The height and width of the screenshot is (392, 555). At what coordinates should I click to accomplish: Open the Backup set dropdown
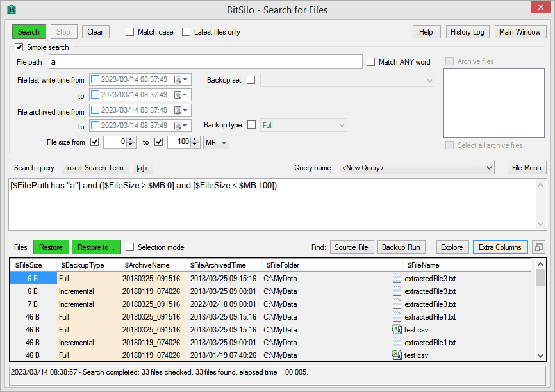(347, 80)
